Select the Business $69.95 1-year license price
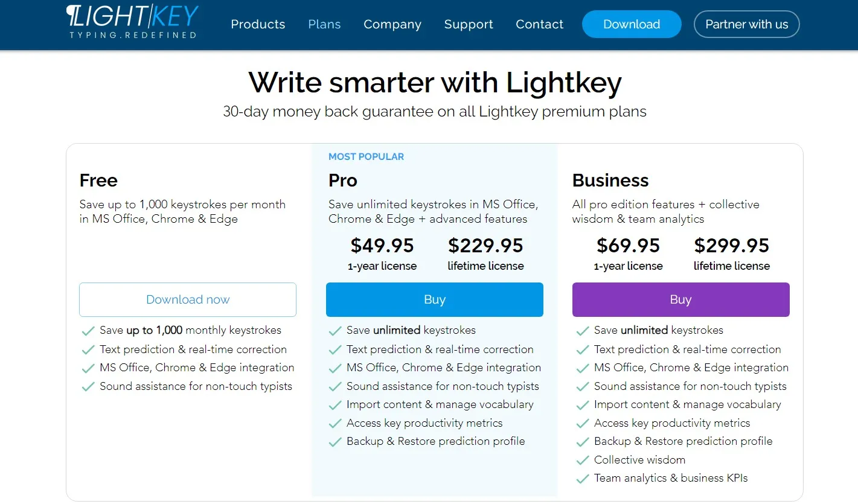The height and width of the screenshot is (504, 858). pyautogui.click(x=628, y=246)
